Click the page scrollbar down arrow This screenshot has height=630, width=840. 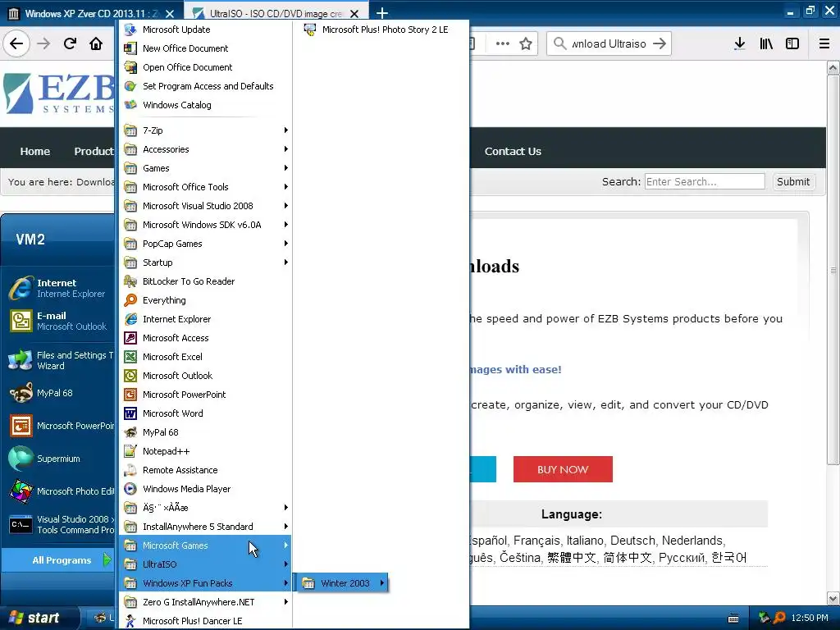pyautogui.click(x=833, y=598)
